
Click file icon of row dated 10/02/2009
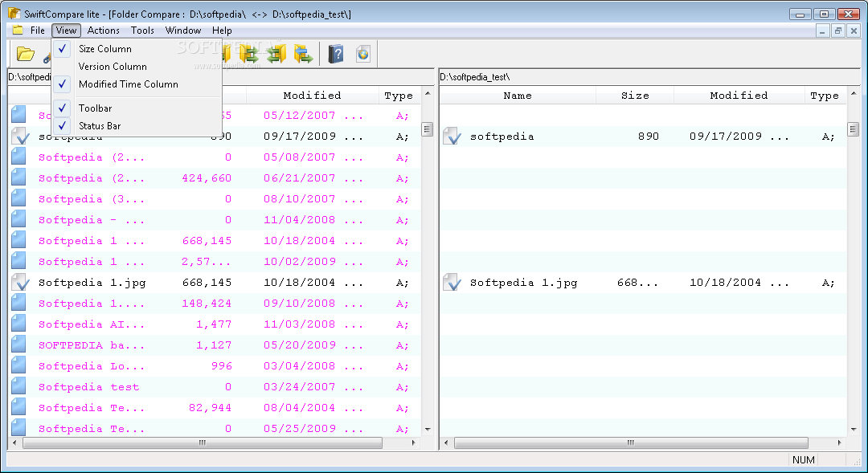18,261
